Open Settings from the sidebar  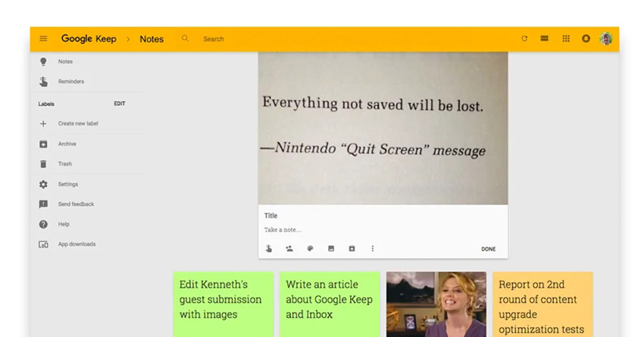coord(67,184)
